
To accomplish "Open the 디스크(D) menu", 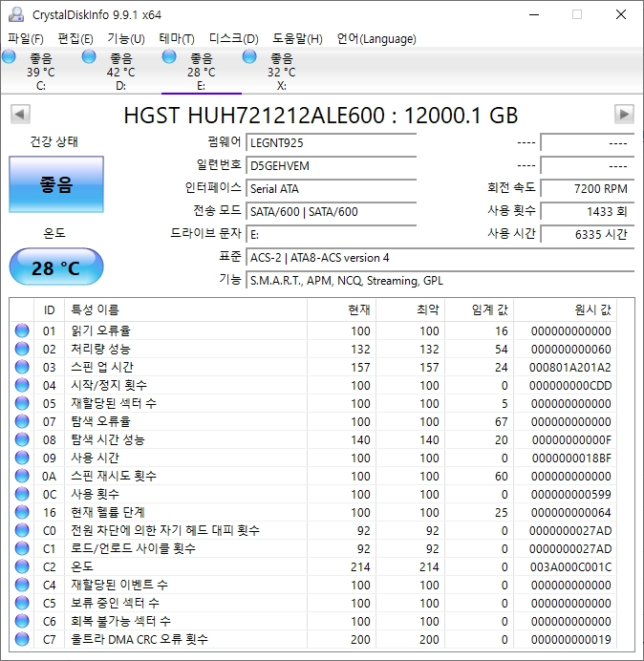I will click(x=233, y=39).
